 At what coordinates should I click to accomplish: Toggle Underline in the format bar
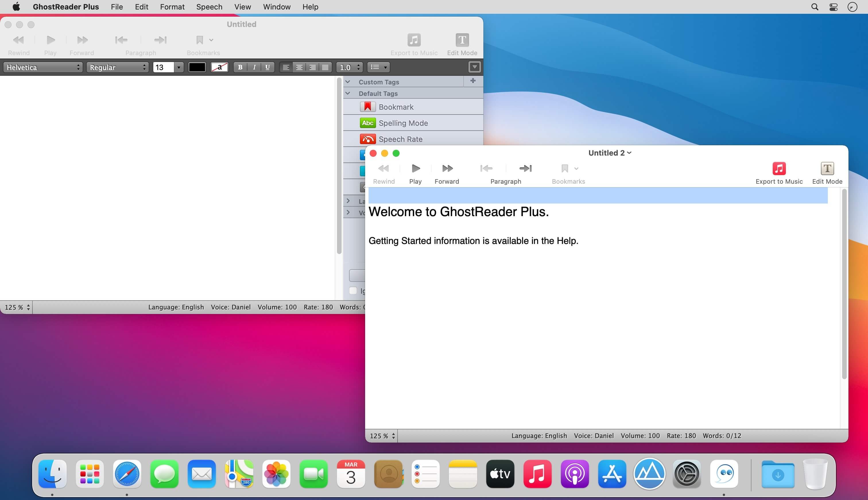click(x=268, y=67)
